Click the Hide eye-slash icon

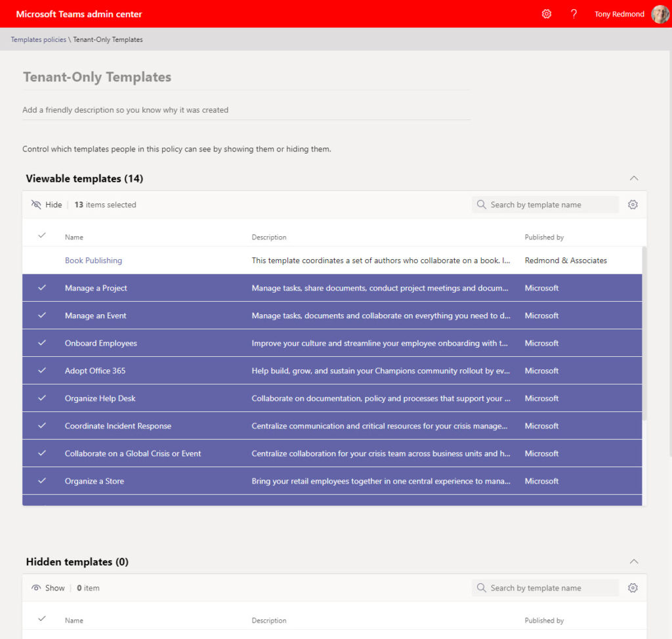click(x=36, y=205)
